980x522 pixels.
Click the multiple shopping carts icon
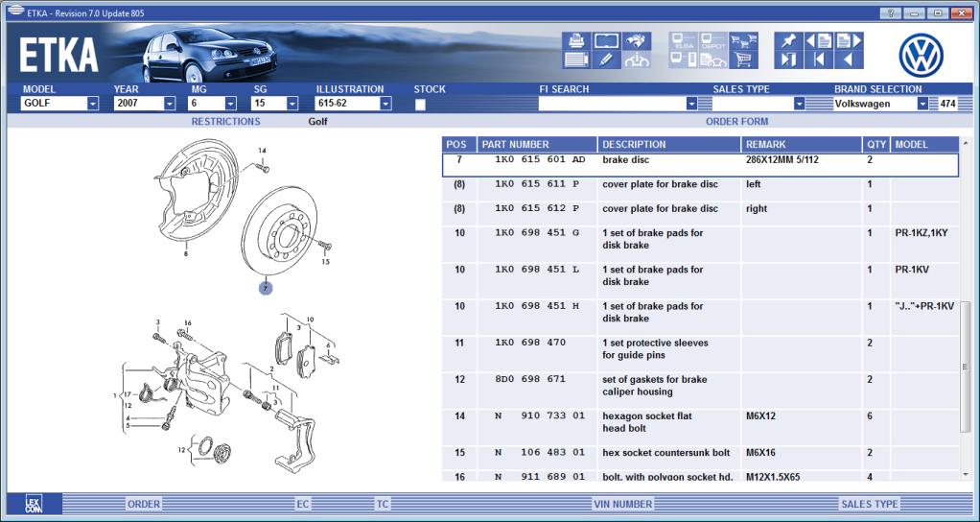coord(744,41)
